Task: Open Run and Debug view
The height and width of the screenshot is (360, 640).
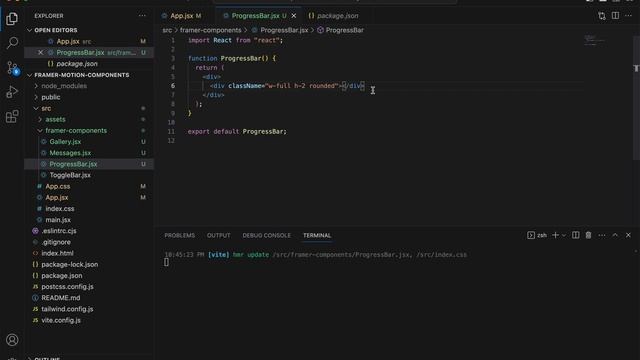Action: pos(12,92)
